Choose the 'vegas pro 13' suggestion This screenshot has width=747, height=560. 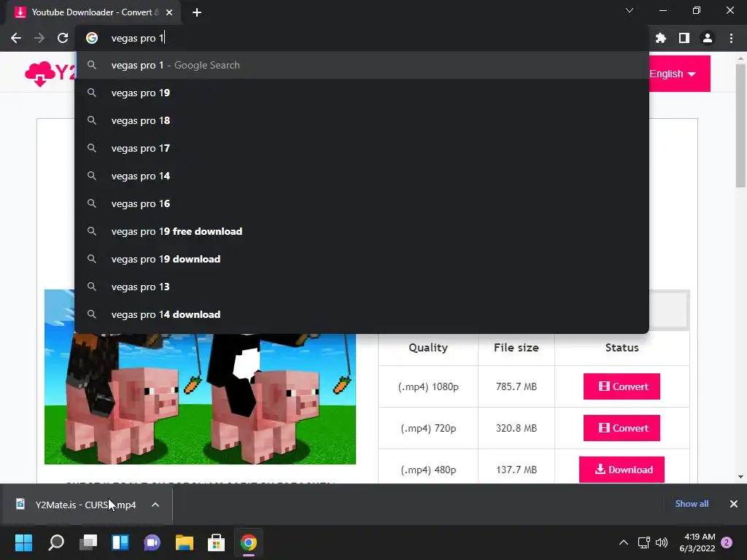click(x=362, y=287)
